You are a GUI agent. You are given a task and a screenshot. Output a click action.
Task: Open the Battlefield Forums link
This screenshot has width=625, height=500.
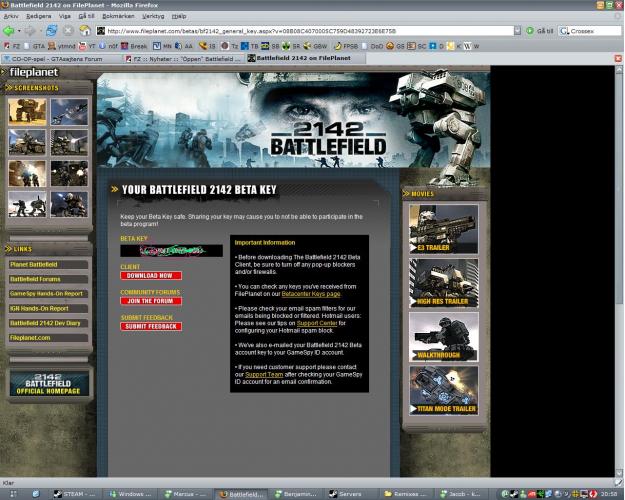[x=48, y=279]
